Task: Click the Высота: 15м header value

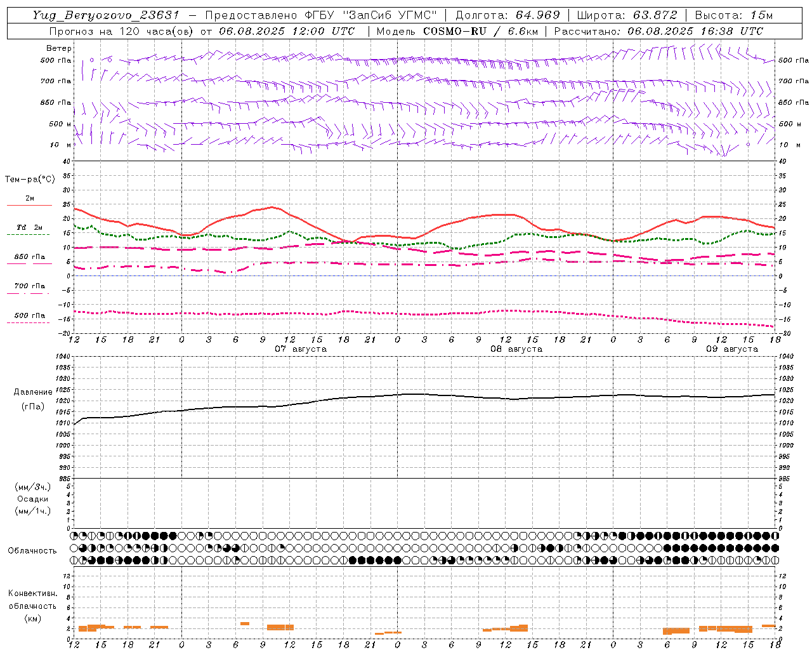Action: (x=734, y=16)
